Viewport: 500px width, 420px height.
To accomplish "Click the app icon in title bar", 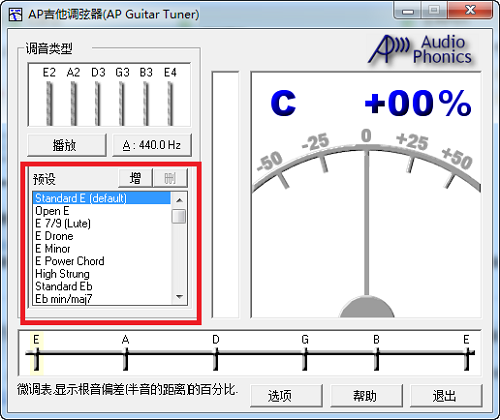I will click(15, 14).
